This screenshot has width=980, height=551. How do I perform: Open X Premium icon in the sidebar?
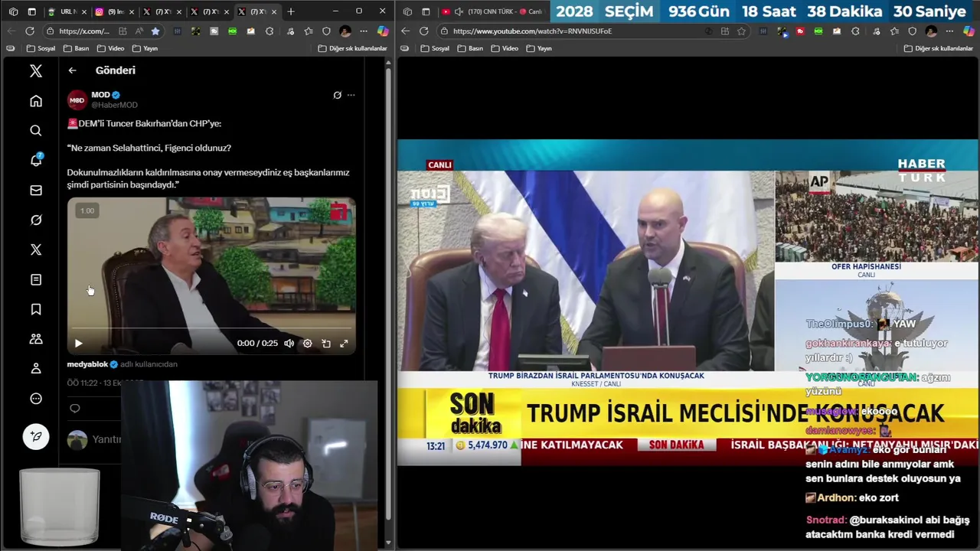pyautogui.click(x=36, y=249)
